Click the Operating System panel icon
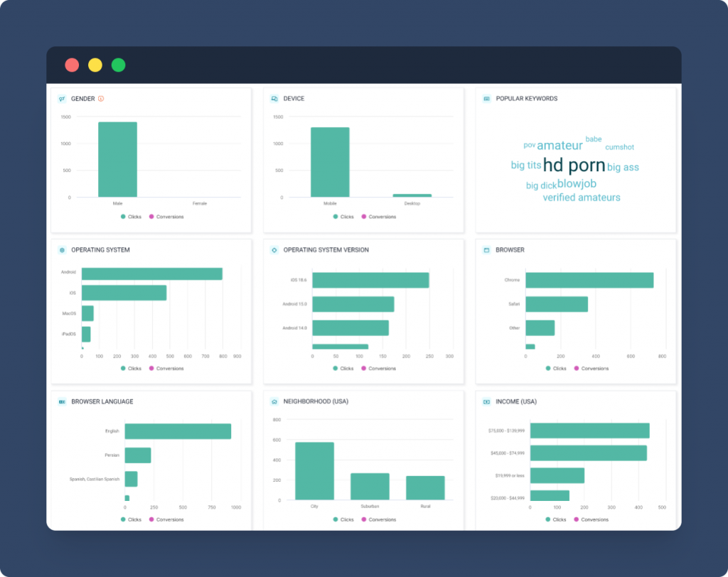Image resolution: width=728 pixels, height=577 pixels. click(x=62, y=250)
